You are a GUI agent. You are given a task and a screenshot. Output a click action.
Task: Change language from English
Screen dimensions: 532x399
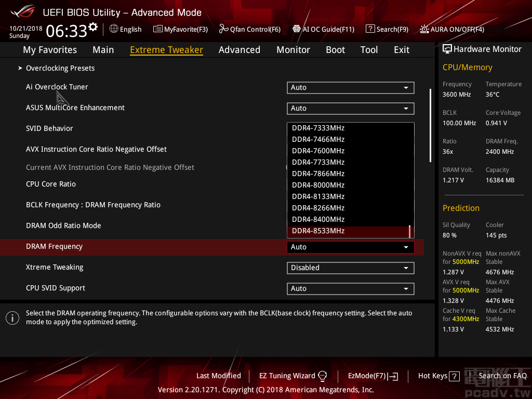pos(130,29)
